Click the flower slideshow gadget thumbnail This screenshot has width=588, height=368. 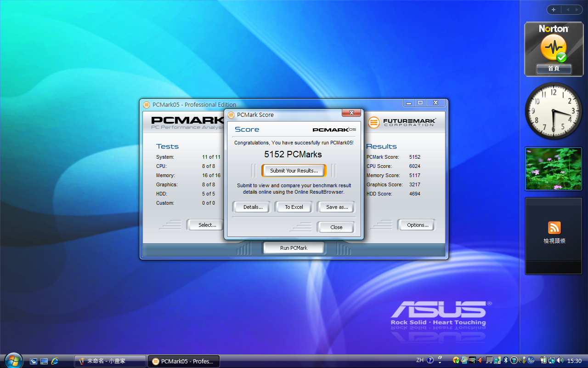tap(553, 169)
